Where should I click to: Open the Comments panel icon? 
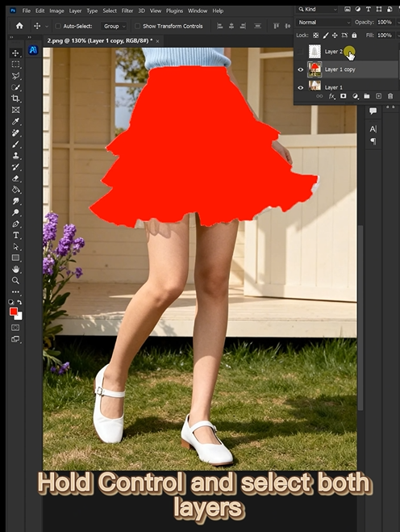[x=373, y=111]
